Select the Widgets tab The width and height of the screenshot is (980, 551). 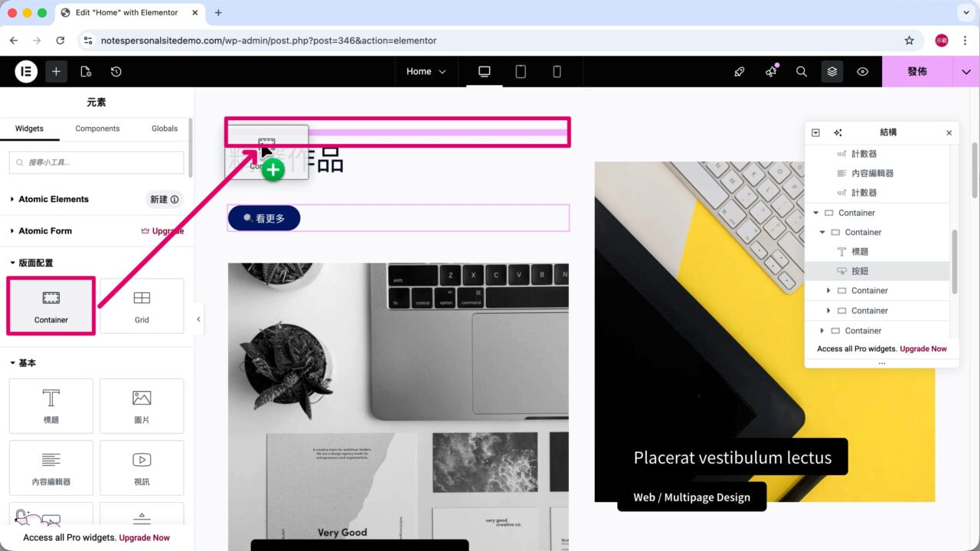tap(29, 129)
